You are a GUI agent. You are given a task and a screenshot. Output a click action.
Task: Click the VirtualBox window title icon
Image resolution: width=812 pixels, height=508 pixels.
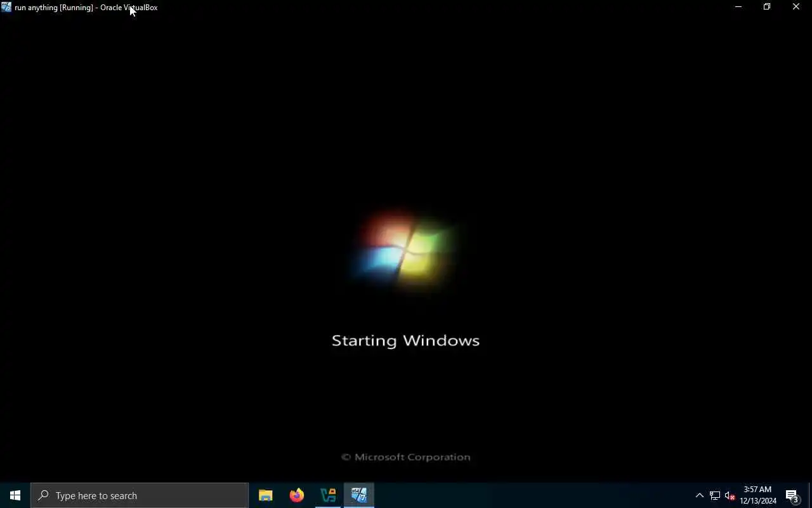[x=6, y=7]
